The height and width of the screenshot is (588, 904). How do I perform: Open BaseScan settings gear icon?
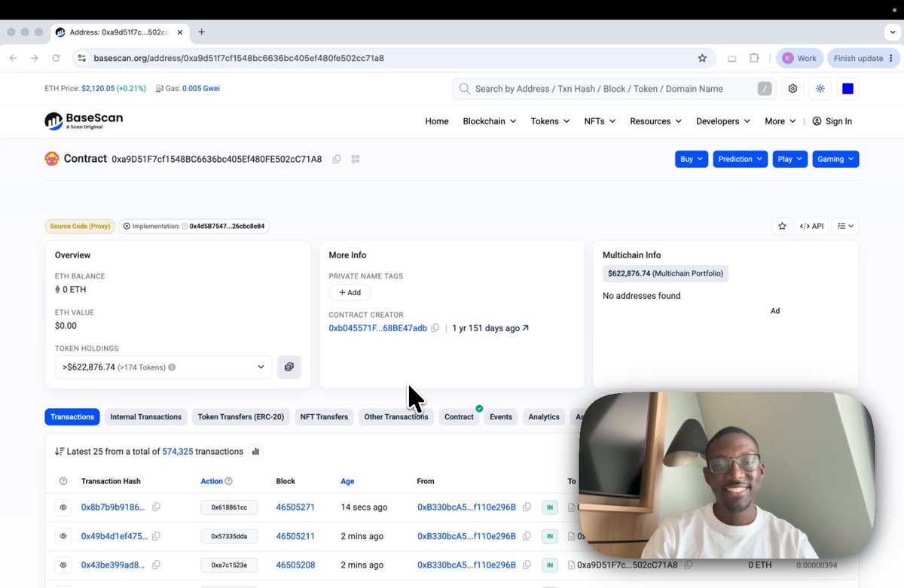click(x=793, y=89)
